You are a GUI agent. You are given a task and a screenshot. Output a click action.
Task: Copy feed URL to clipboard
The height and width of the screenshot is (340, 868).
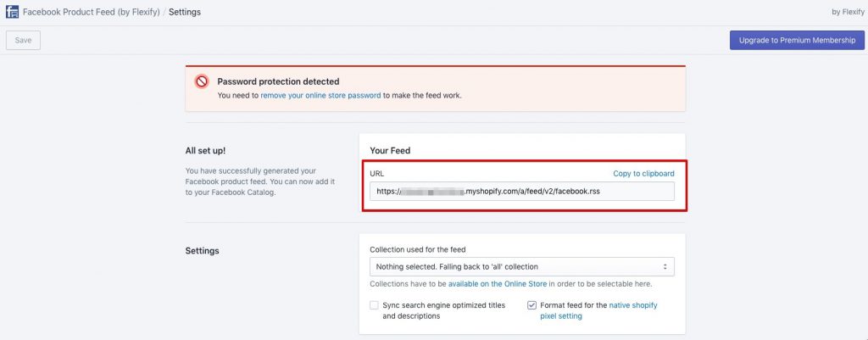(x=643, y=174)
